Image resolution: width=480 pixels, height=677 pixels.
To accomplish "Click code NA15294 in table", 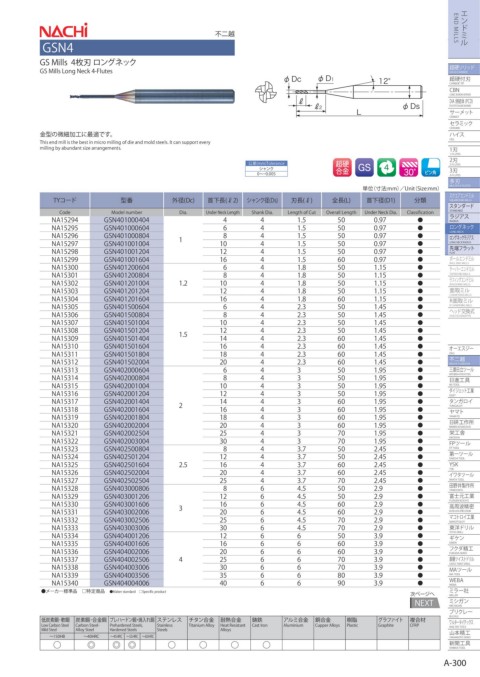I will pos(65,220).
